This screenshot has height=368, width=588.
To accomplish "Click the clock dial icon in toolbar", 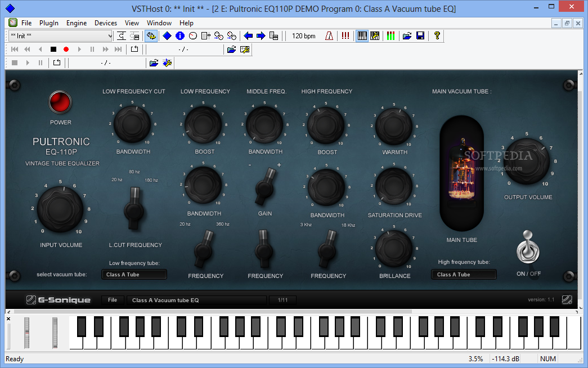I will 193,36.
